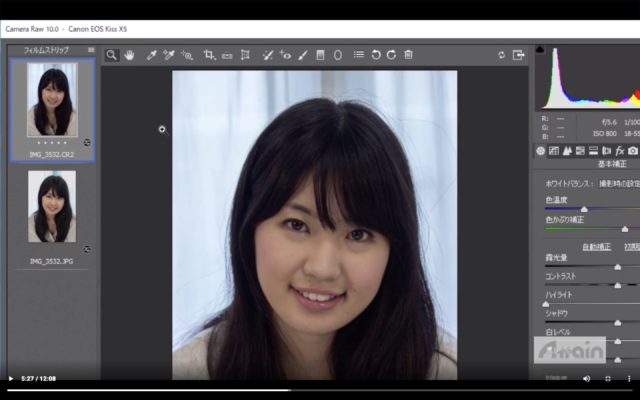Open the video player more options menu
The image size is (640, 400).
tap(629, 379)
